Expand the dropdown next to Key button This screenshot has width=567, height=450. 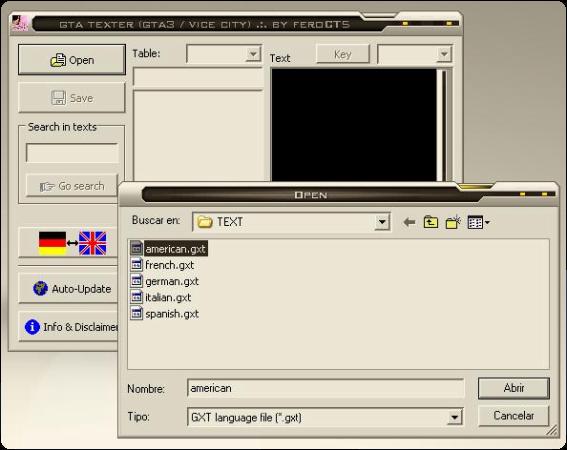pyautogui.click(x=444, y=54)
